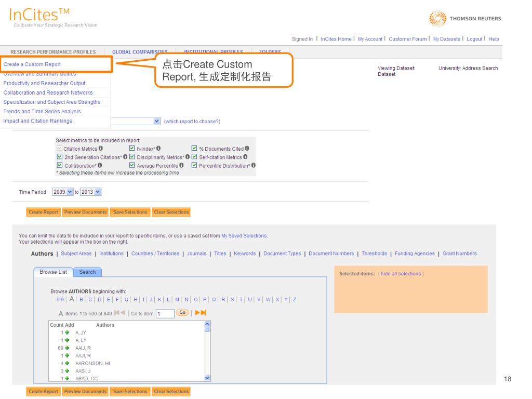Click Clear Selections beneath the authors list
This screenshot has height=399, width=532.
(171, 391)
